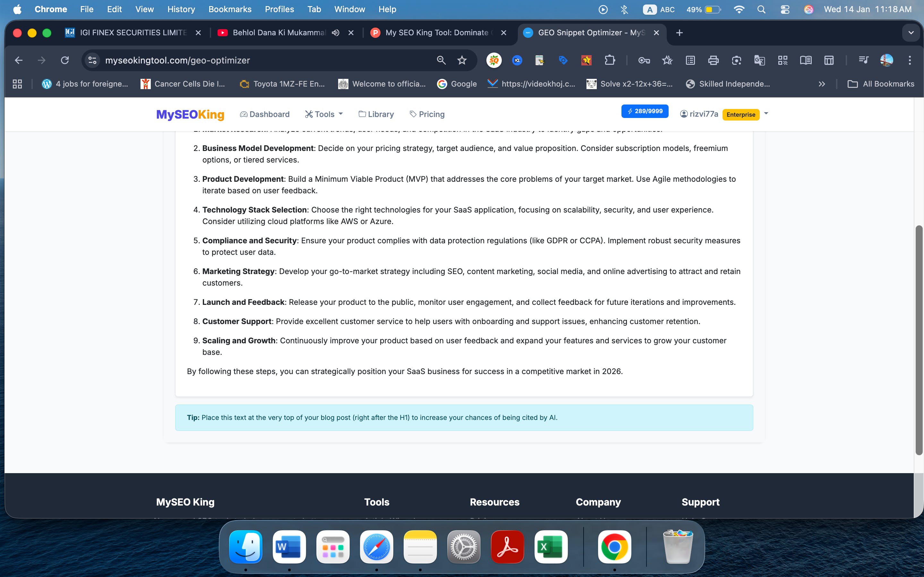Expand the Tools dropdown menu
This screenshot has height=577, width=924.
(x=324, y=114)
